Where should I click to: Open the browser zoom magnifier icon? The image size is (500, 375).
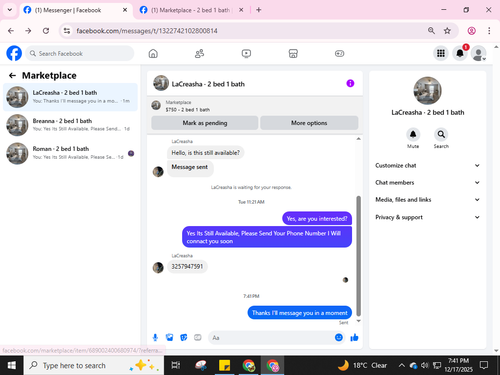tap(431, 31)
